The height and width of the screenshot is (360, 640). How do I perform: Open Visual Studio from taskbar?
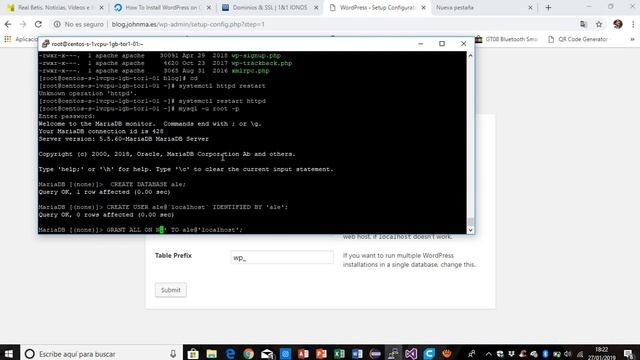(411, 353)
